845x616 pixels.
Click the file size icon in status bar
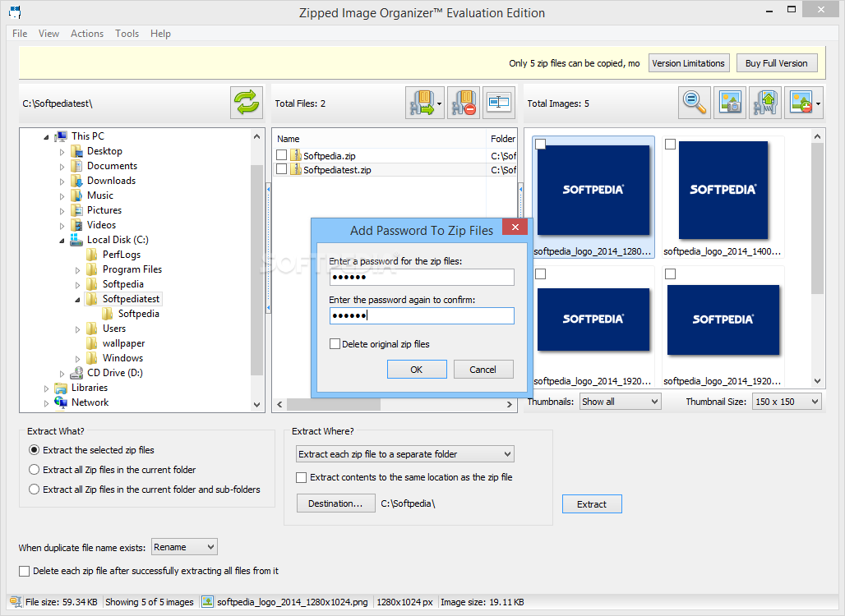pos(16,602)
